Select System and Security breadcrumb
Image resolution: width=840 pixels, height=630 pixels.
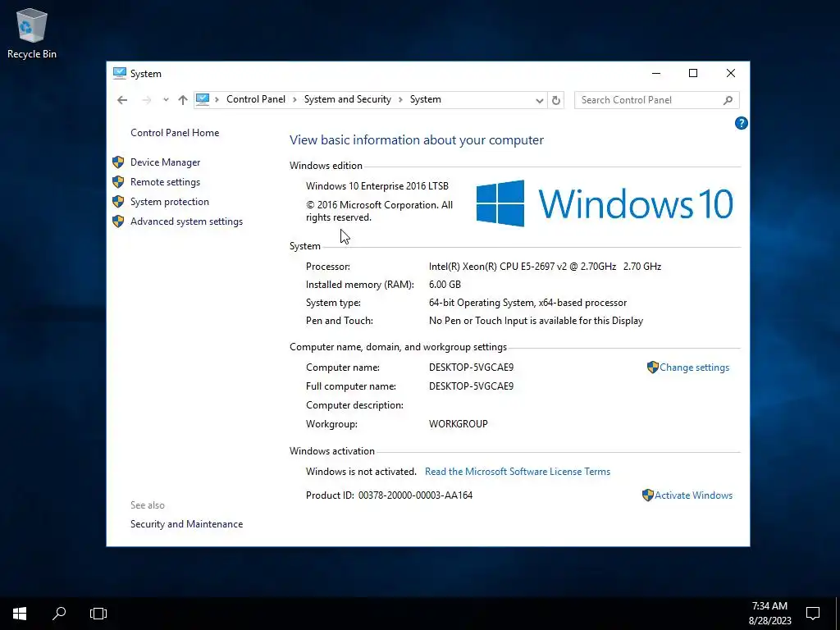click(348, 99)
